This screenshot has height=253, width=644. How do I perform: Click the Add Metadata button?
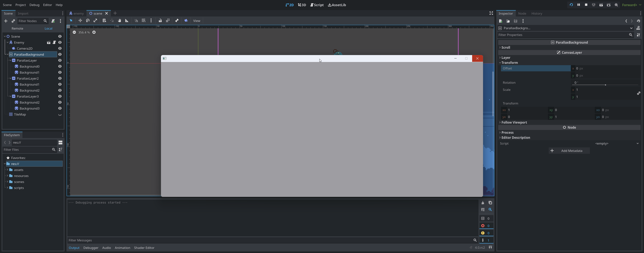(x=569, y=151)
